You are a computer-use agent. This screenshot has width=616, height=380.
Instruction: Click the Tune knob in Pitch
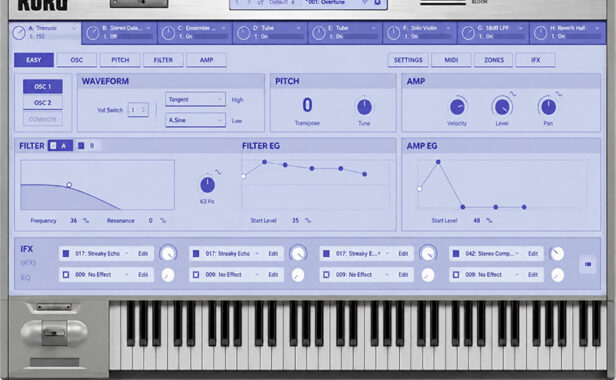coord(364,107)
